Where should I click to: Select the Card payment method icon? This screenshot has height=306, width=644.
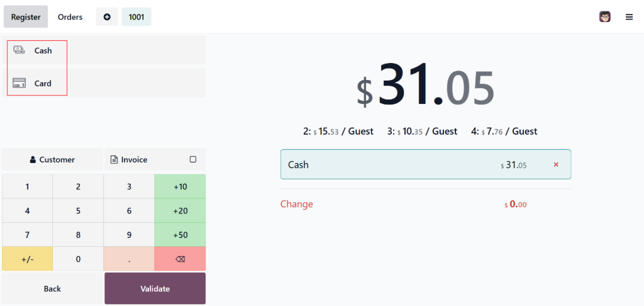tap(19, 83)
